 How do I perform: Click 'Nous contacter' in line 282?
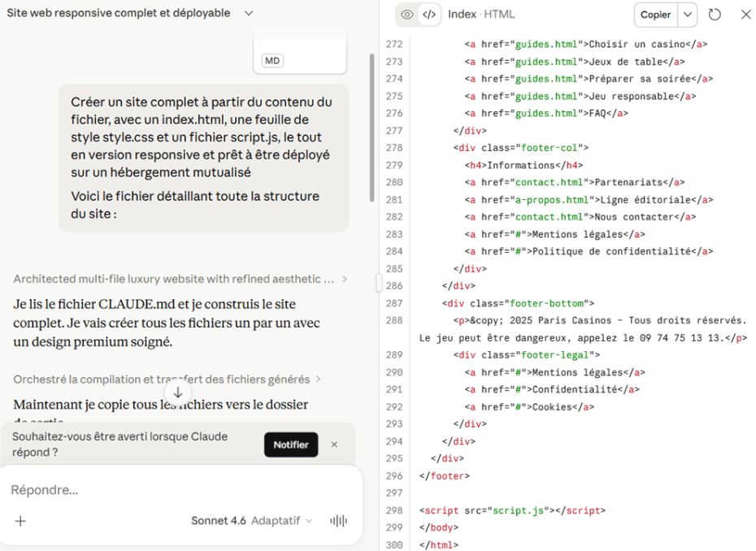coord(634,217)
